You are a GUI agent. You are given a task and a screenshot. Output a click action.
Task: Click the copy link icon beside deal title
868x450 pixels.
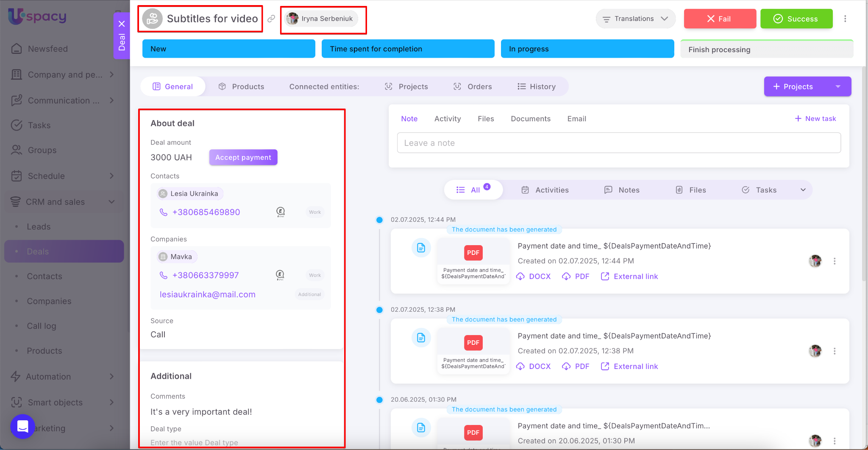click(x=271, y=19)
